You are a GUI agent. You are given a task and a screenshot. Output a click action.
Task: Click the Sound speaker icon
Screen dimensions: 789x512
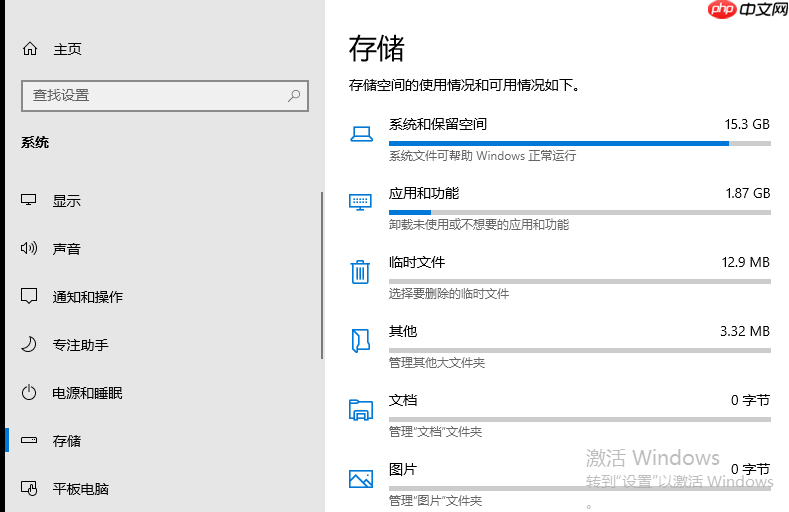click(29, 248)
